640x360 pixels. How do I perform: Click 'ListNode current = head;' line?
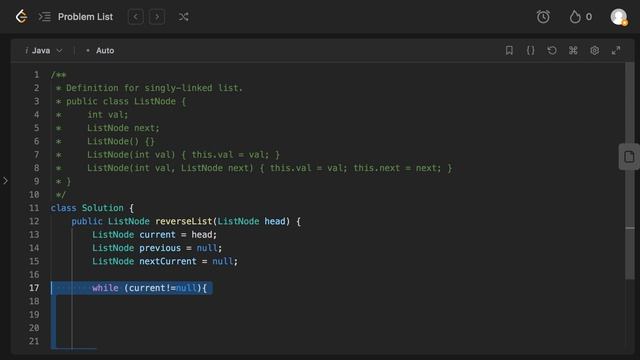click(x=154, y=235)
